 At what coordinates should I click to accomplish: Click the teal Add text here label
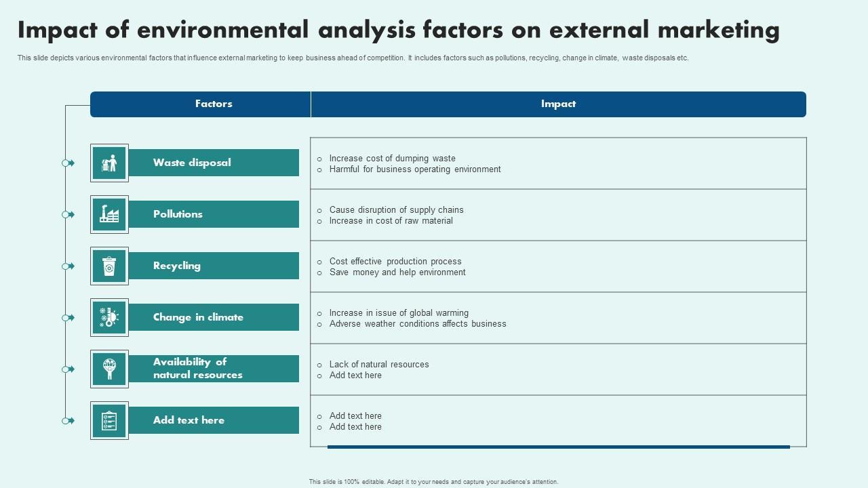pyautogui.click(x=189, y=420)
